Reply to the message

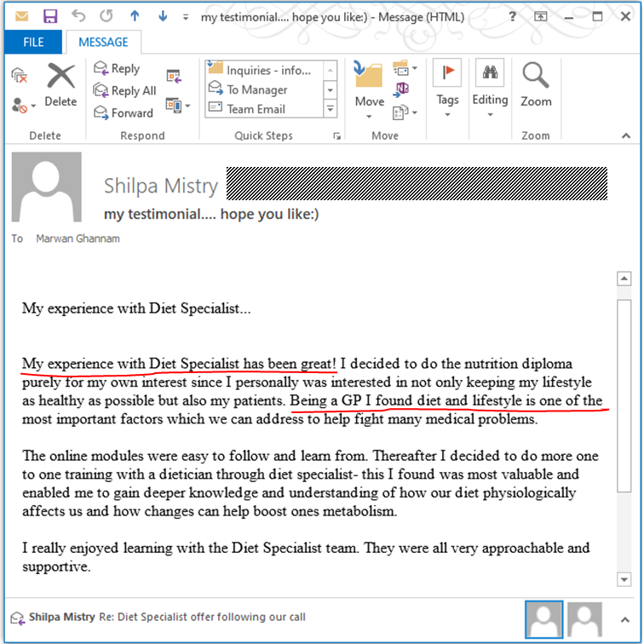pyautogui.click(x=117, y=68)
